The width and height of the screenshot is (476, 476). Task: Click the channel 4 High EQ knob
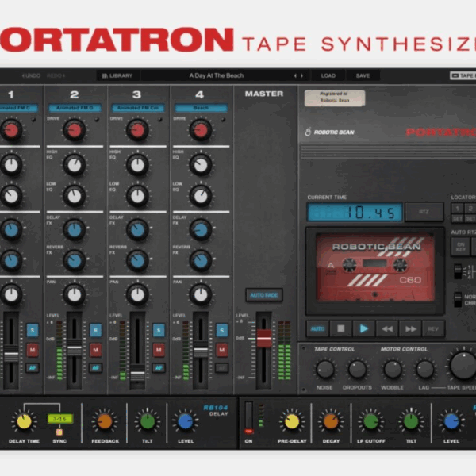point(201,165)
